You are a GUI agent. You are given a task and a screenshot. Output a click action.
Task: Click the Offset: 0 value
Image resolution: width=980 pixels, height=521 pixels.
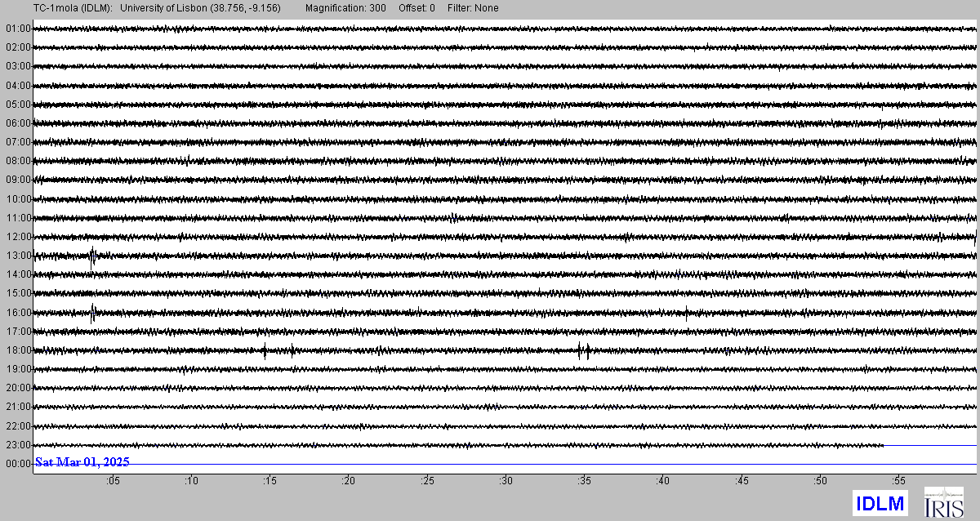tap(416, 8)
